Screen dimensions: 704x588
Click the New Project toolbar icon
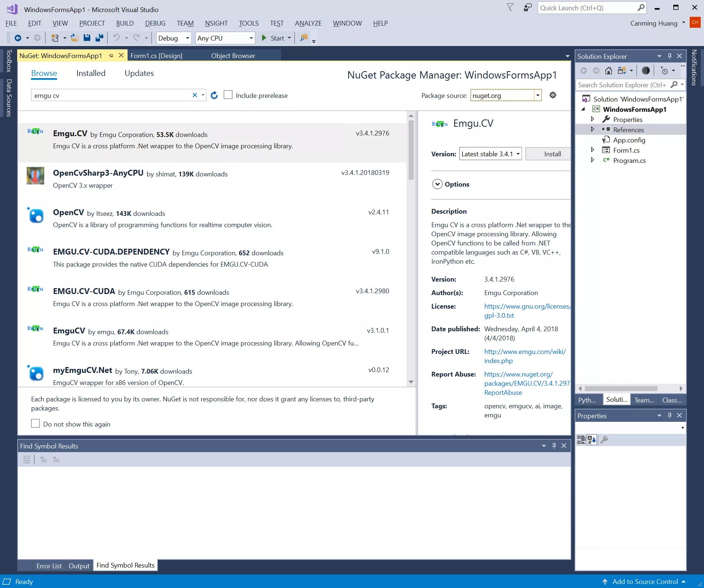pos(55,38)
